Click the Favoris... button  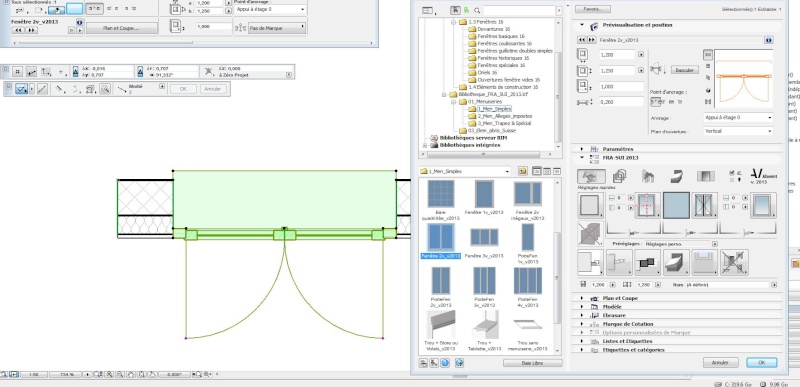click(x=592, y=10)
